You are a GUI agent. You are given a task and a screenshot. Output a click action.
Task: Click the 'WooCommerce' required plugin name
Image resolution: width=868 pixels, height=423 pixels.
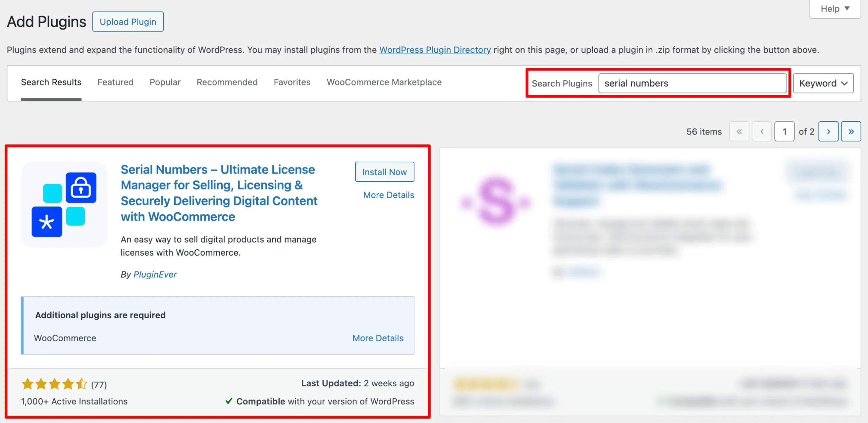(65, 338)
